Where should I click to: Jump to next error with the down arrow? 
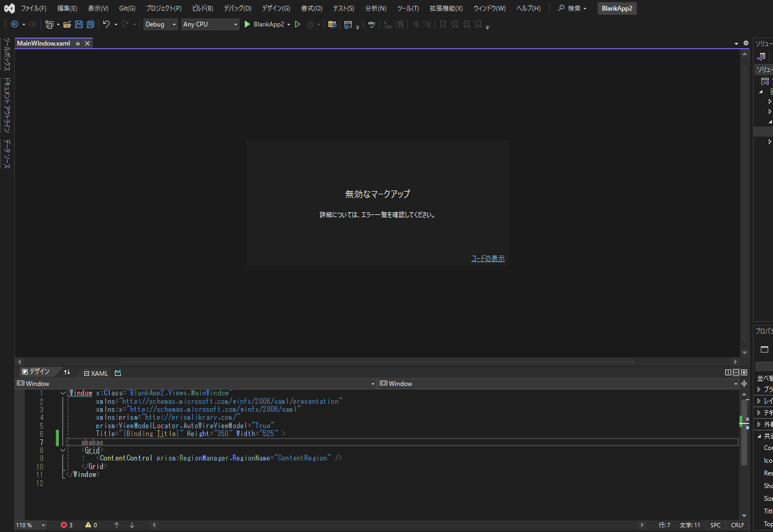click(x=131, y=525)
